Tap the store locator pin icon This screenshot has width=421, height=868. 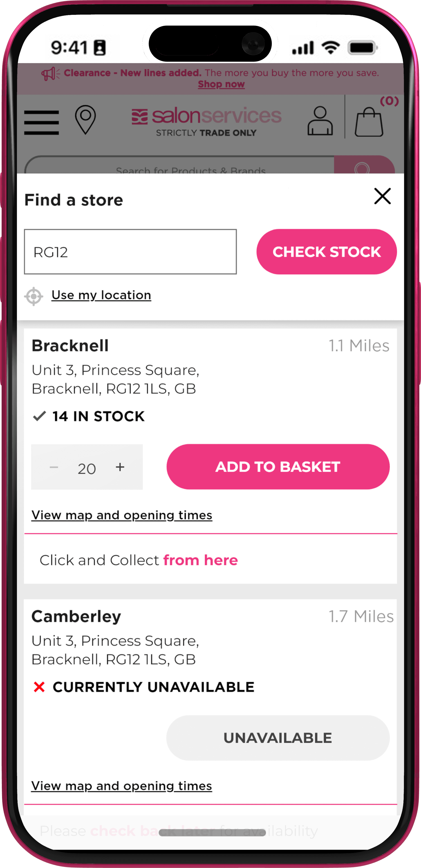(85, 120)
